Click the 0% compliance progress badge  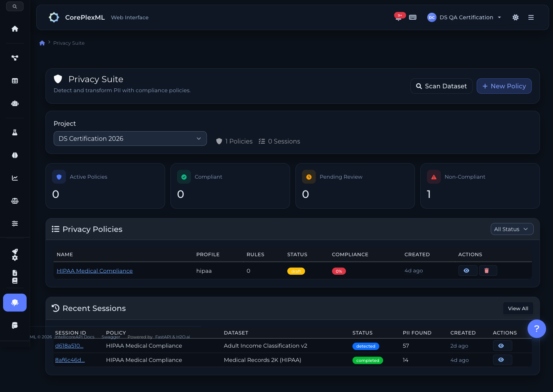pos(339,271)
